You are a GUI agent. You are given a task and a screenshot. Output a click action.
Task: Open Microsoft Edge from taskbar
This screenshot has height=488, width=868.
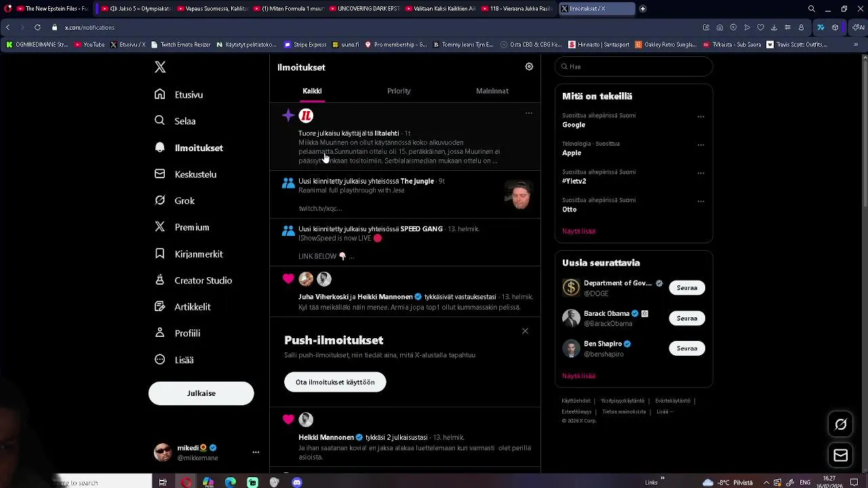click(231, 483)
